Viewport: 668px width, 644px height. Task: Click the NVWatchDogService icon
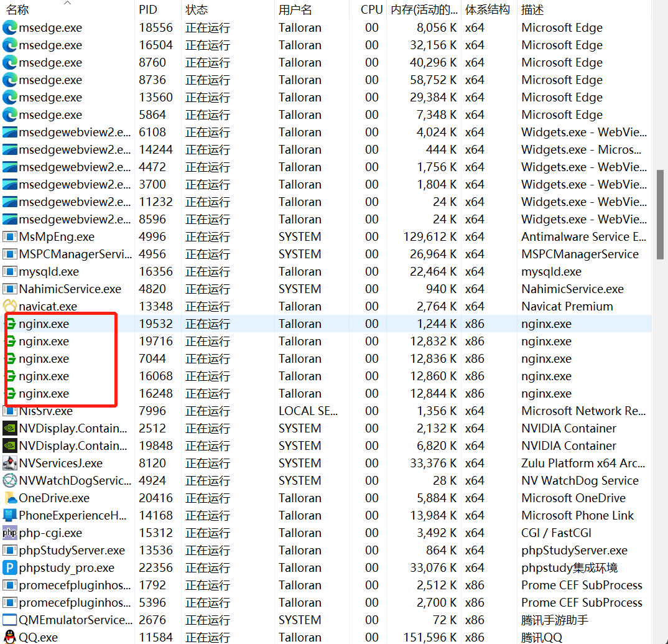pyautogui.click(x=10, y=481)
